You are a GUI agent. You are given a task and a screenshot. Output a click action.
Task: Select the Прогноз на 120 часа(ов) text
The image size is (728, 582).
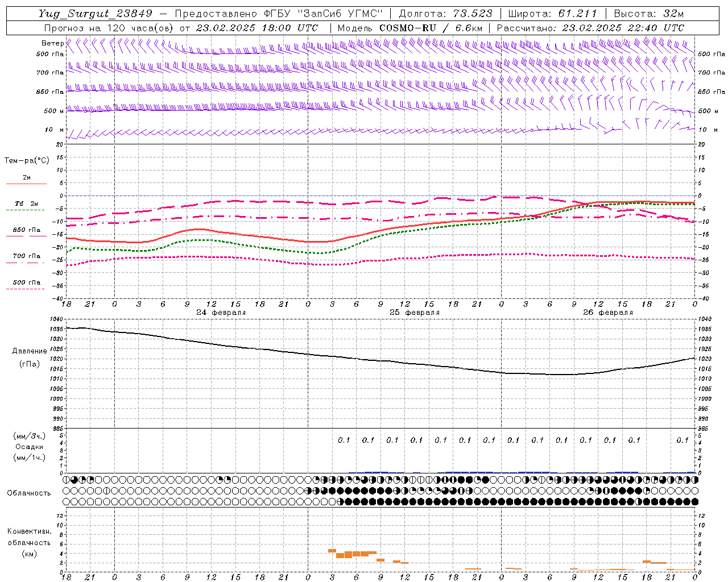coord(109,28)
